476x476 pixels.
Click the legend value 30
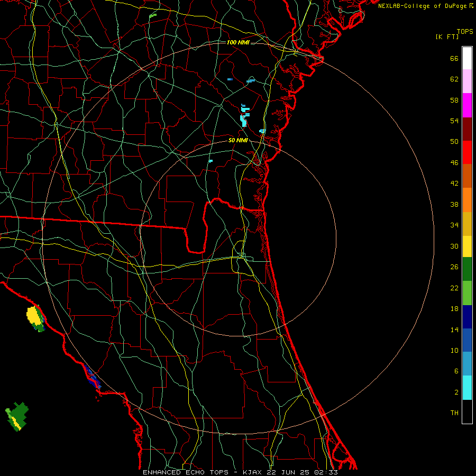(x=454, y=246)
